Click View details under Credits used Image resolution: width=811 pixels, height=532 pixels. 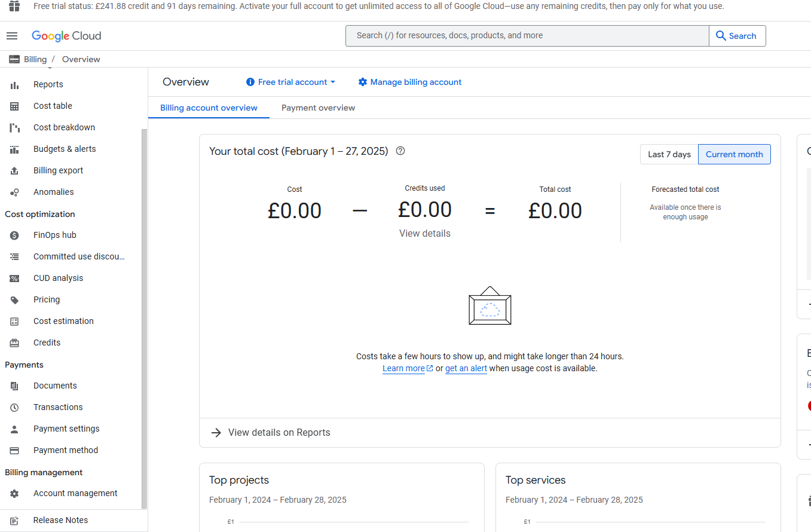(x=425, y=234)
